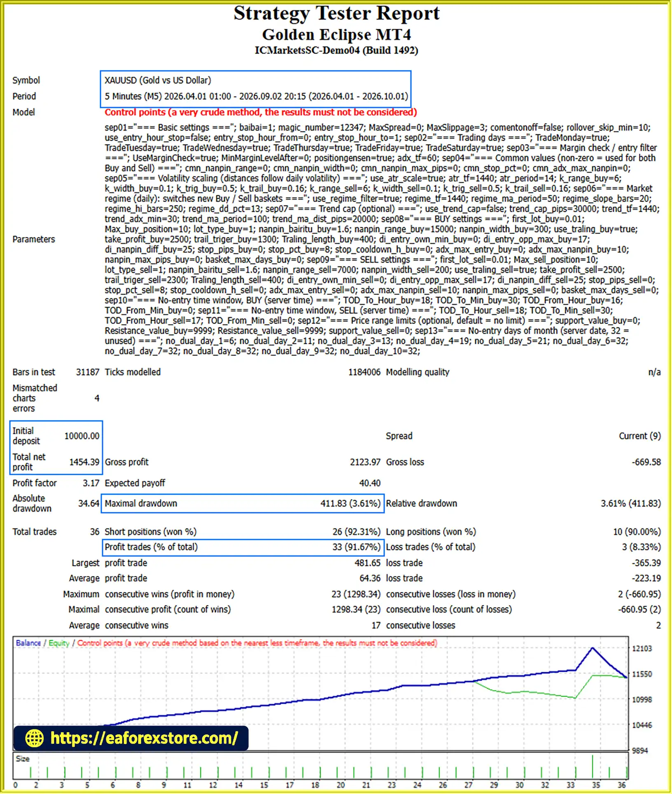Click the largest profit trade value 481.65
Image resolution: width=672 pixels, height=794 pixels.
point(368,563)
